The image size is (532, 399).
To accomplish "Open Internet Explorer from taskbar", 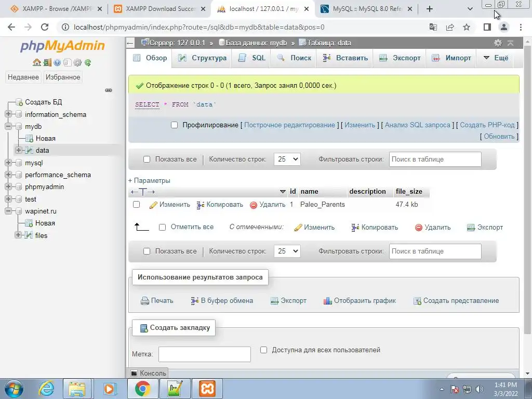I will click(46, 389).
